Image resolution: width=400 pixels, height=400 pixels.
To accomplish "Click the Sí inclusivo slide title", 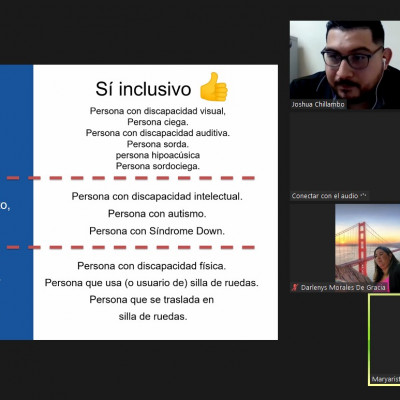I will point(143,89).
